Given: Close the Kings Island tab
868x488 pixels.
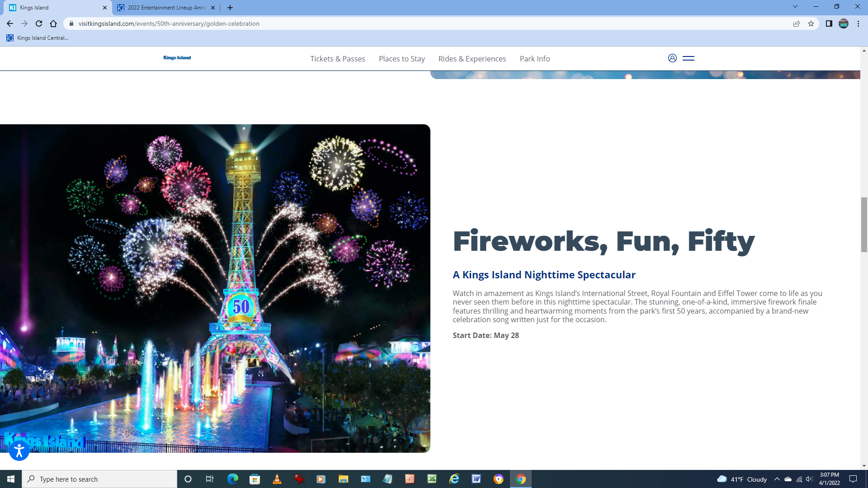Looking at the screenshot, I should [105, 8].
